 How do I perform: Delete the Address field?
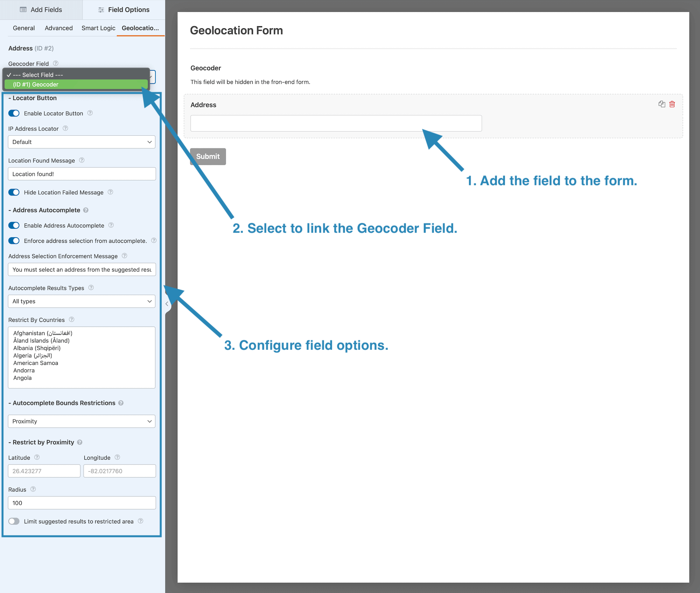(x=672, y=104)
